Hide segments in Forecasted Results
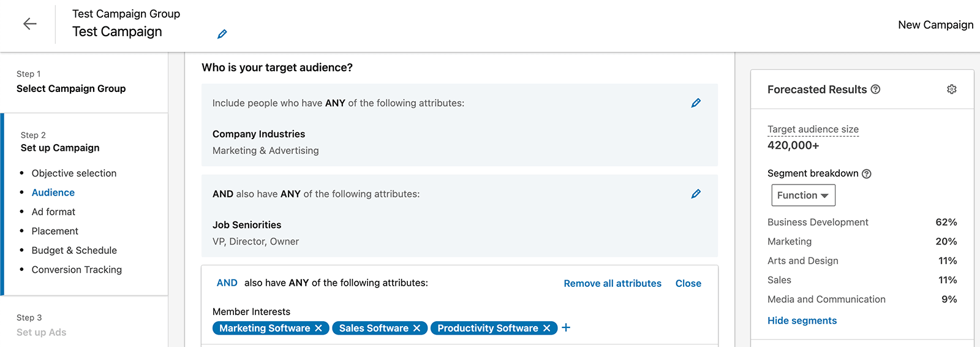This screenshot has width=980, height=347. [802, 321]
